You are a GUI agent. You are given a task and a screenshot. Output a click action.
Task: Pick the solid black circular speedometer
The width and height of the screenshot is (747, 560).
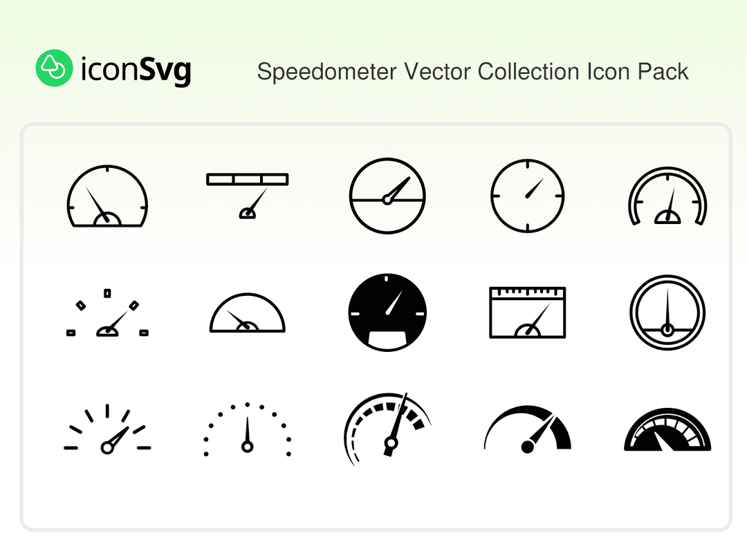point(387,312)
